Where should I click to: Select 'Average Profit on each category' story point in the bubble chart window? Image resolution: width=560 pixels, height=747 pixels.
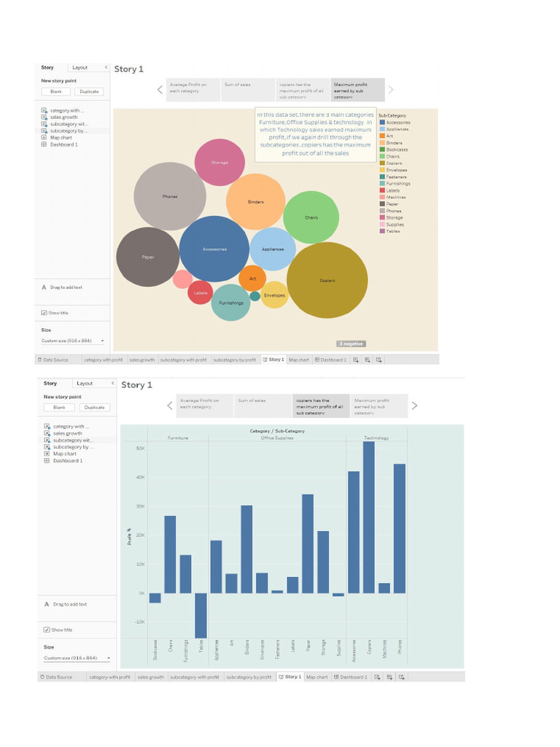[193, 90]
